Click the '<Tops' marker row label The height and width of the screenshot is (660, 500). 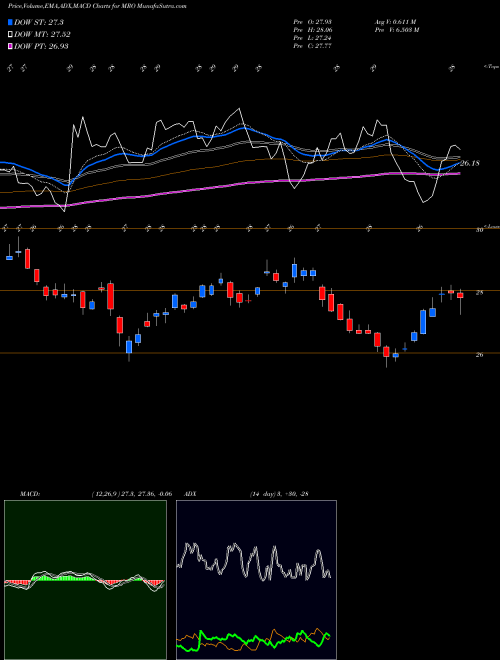491,67
